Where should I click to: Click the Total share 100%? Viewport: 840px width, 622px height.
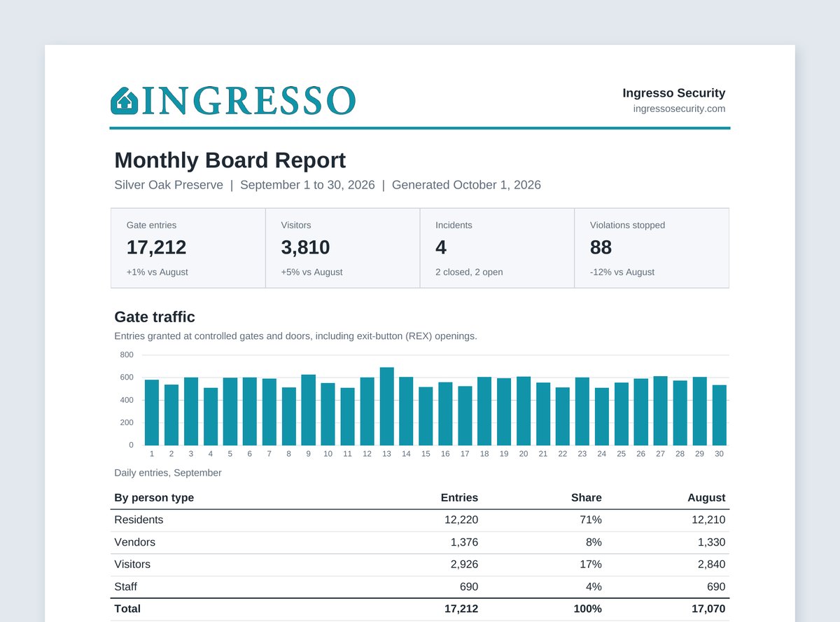587,609
